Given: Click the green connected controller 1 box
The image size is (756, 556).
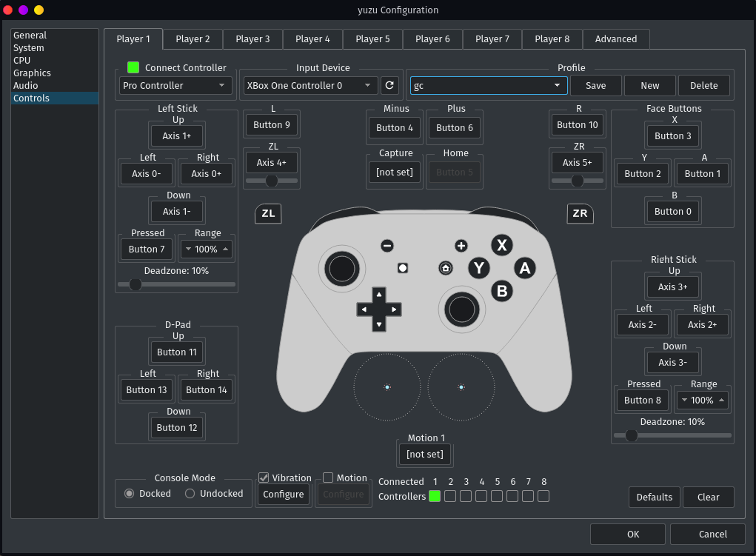Looking at the screenshot, I should pos(435,496).
